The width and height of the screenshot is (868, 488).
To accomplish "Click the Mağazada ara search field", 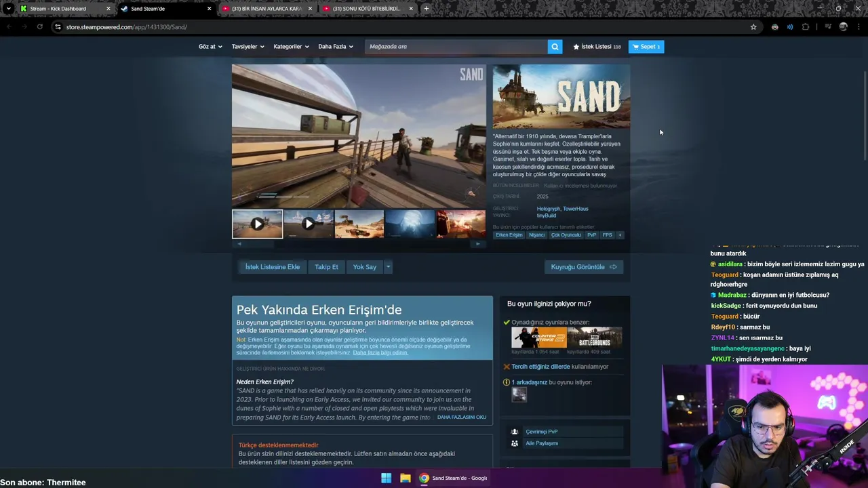I will tap(456, 47).
